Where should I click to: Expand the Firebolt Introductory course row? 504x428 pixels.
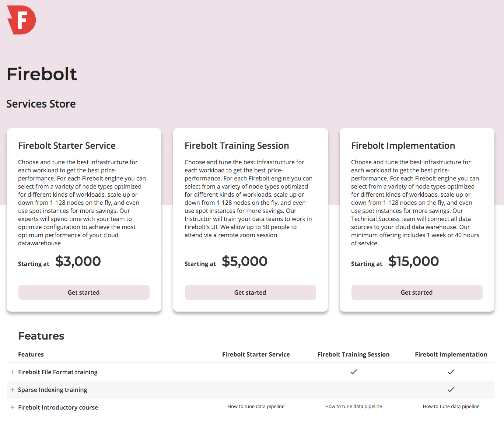pos(13,407)
